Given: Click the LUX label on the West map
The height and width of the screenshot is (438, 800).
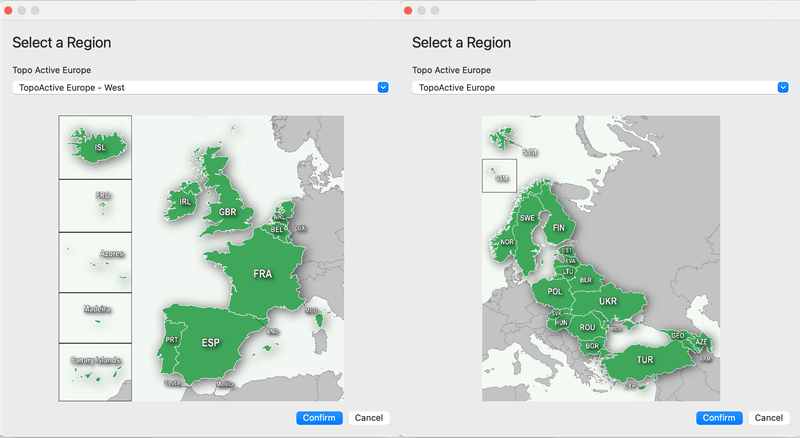Looking at the screenshot, I should 300,228.
